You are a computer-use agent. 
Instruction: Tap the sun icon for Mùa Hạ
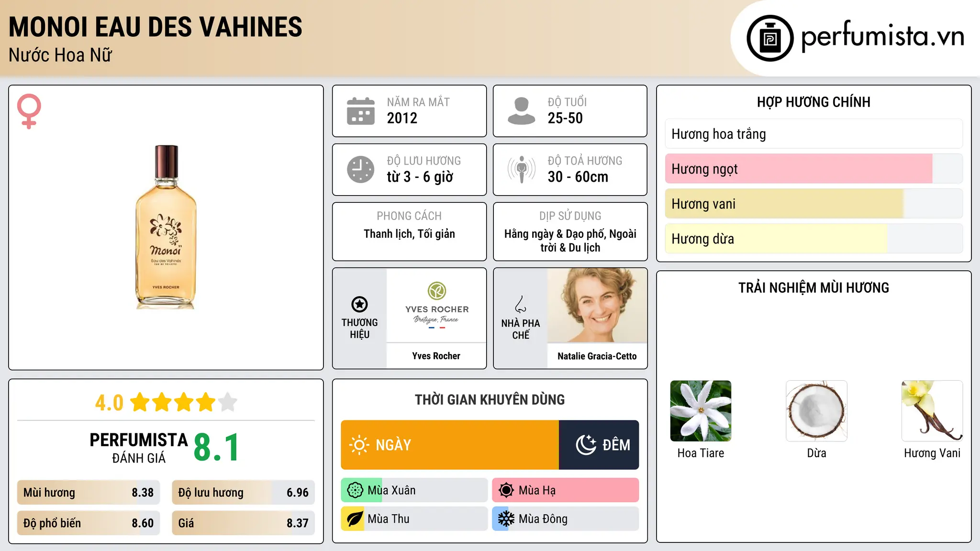tap(506, 490)
